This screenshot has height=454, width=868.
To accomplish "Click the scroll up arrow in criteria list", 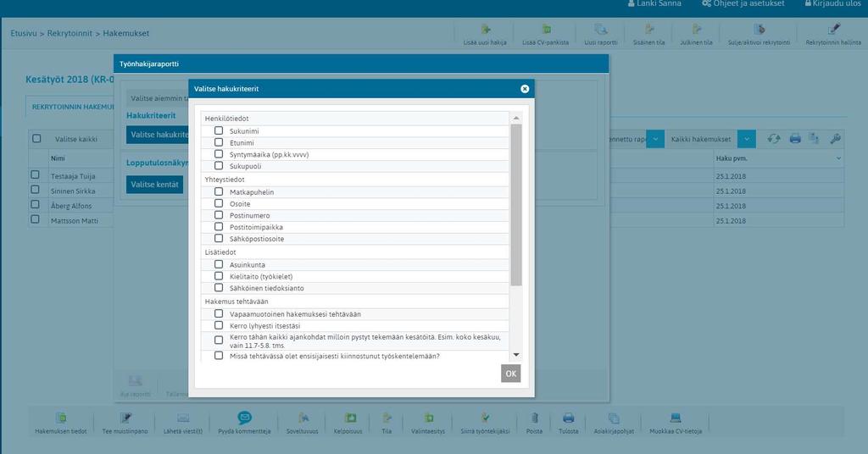I will [x=516, y=118].
